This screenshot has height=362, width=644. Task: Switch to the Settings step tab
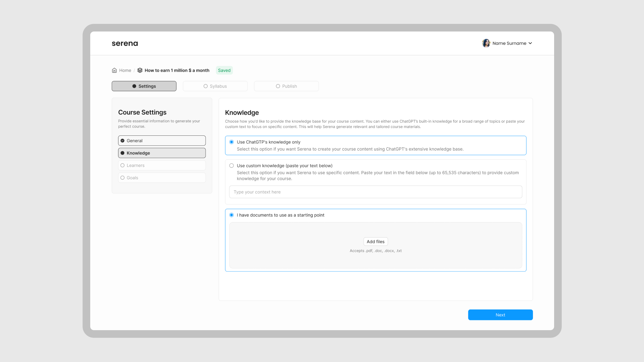pos(144,86)
